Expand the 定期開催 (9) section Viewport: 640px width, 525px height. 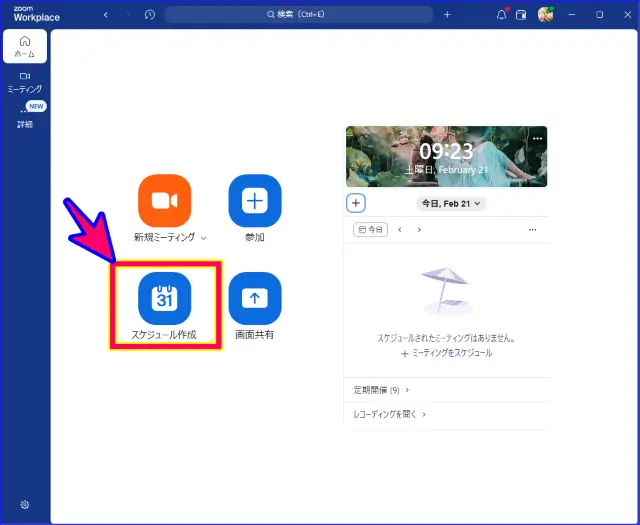coord(381,390)
